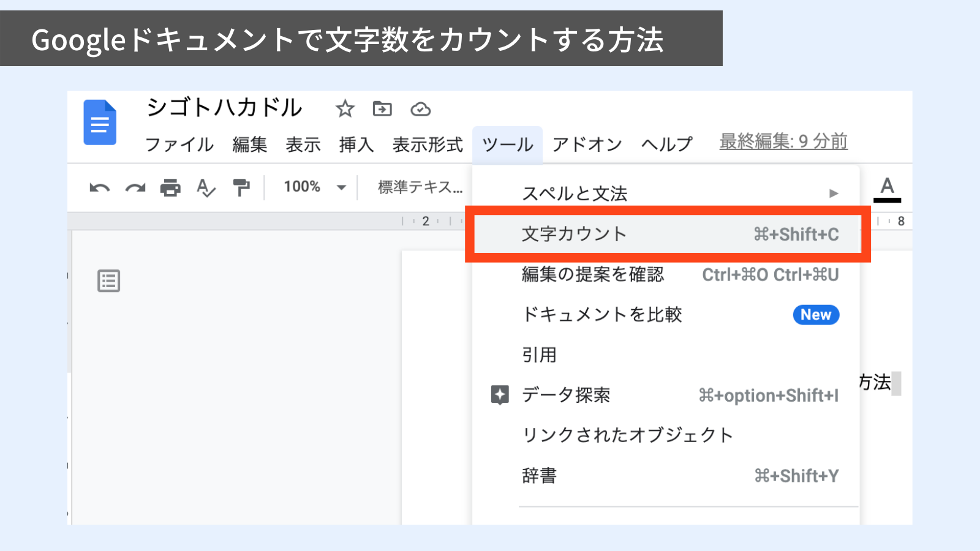Select 引用 menu entry

coord(666,355)
